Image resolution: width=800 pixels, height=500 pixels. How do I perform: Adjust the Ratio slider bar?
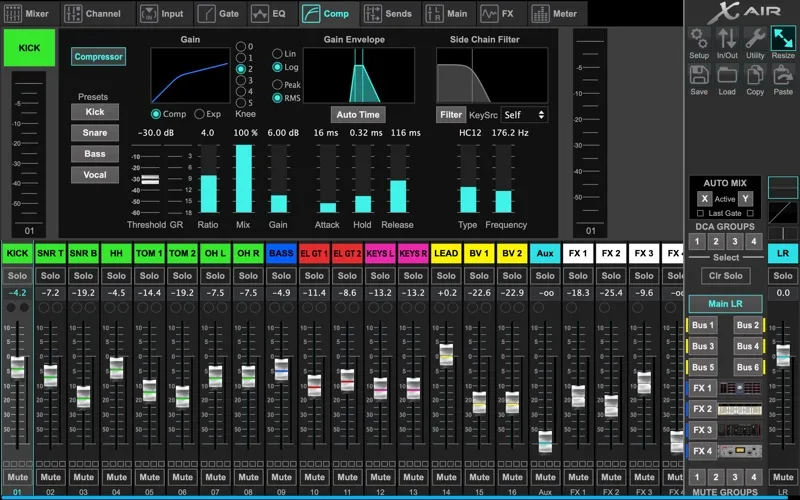[x=208, y=179]
